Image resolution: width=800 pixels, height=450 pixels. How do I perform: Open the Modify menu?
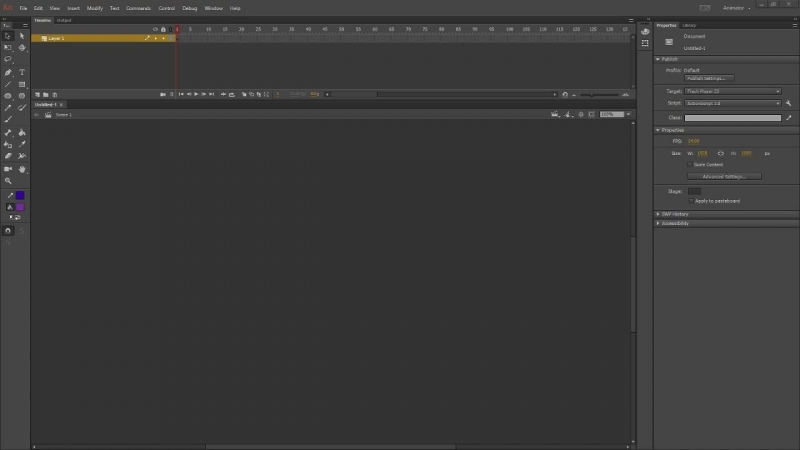94,8
